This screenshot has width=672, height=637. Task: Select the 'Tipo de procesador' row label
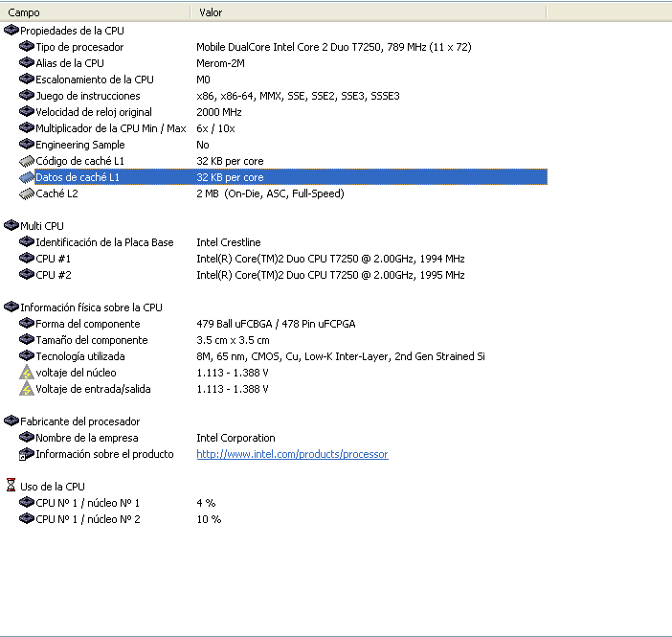(79, 47)
